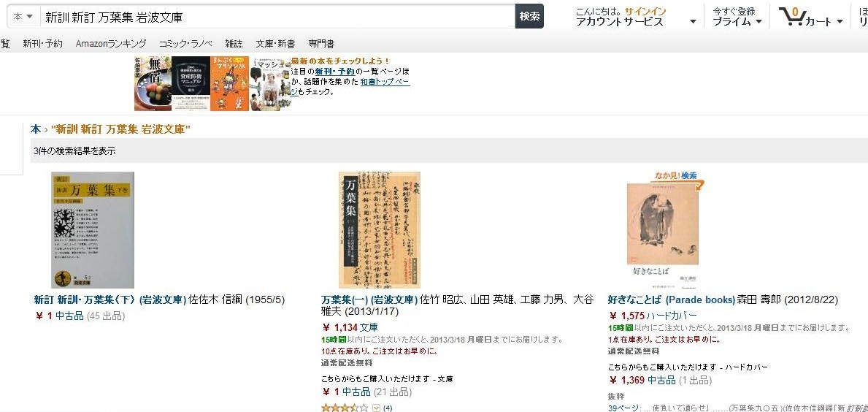Click the 検索 search button
This screenshot has height=412, width=868.
click(529, 17)
